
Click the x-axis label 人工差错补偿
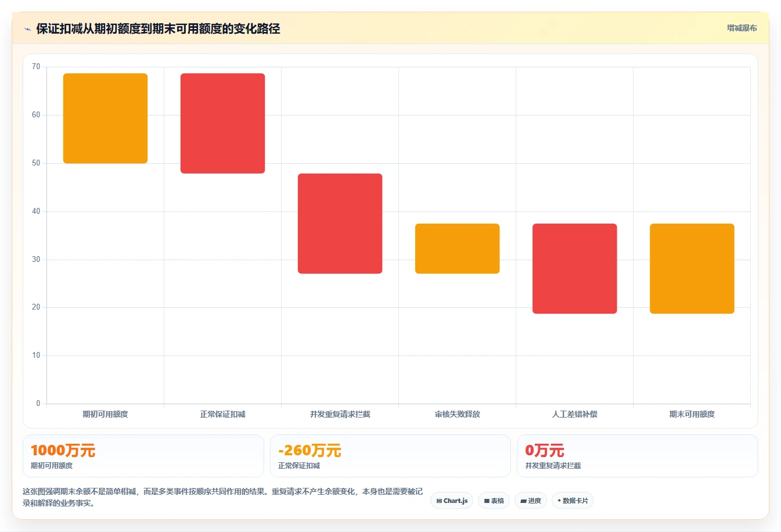pos(574,414)
